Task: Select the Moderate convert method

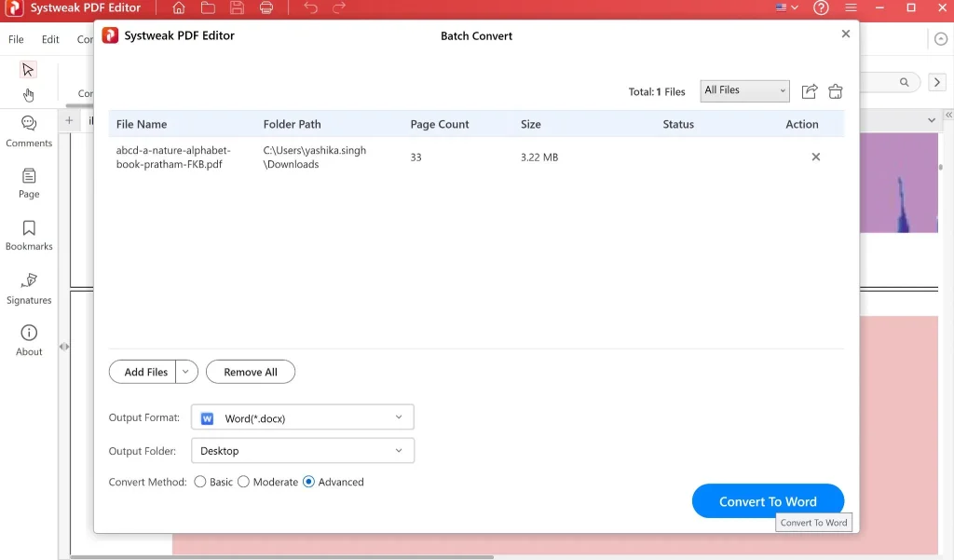Action: [243, 482]
